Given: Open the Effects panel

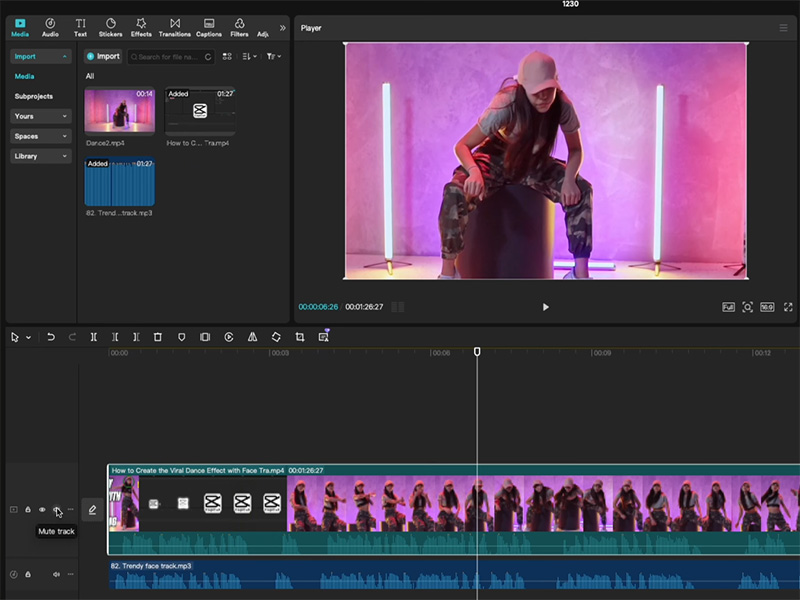Looking at the screenshot, I should point(141,27).
